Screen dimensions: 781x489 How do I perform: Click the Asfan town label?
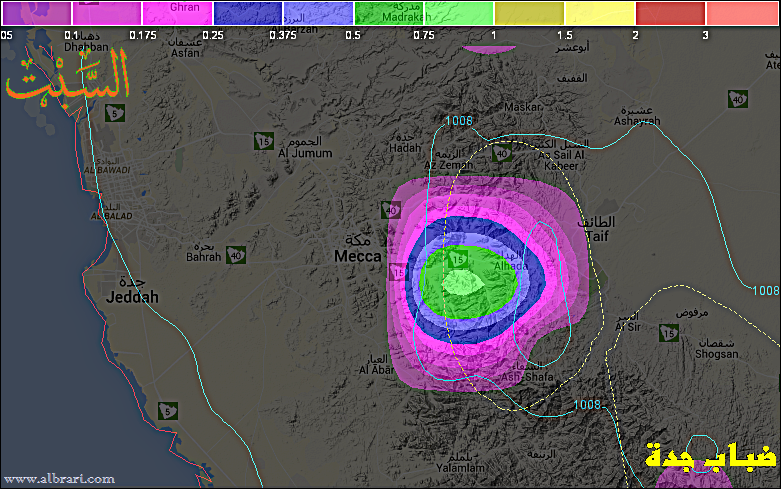coord(185,53)
